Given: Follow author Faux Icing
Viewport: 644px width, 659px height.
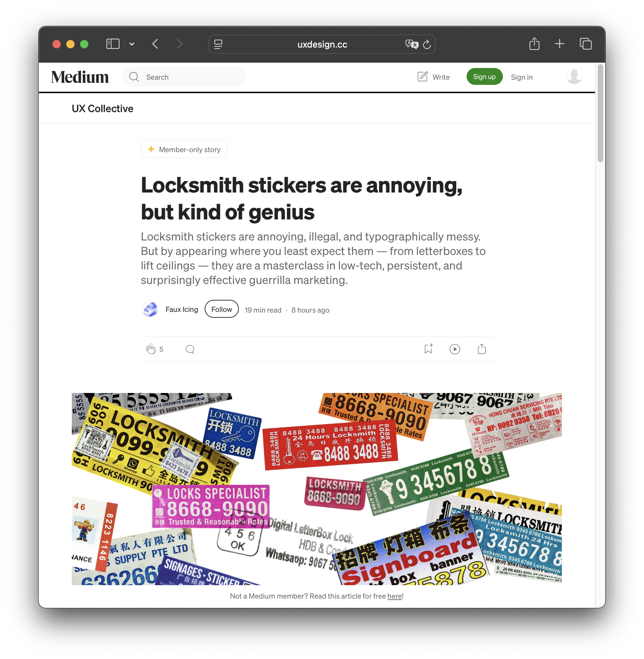Looking at the screenshot, I should (x=222, y=309).
